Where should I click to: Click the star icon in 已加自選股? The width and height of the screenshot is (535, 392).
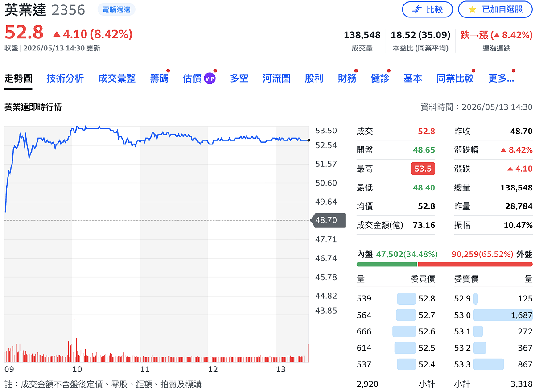click(472, 9)
